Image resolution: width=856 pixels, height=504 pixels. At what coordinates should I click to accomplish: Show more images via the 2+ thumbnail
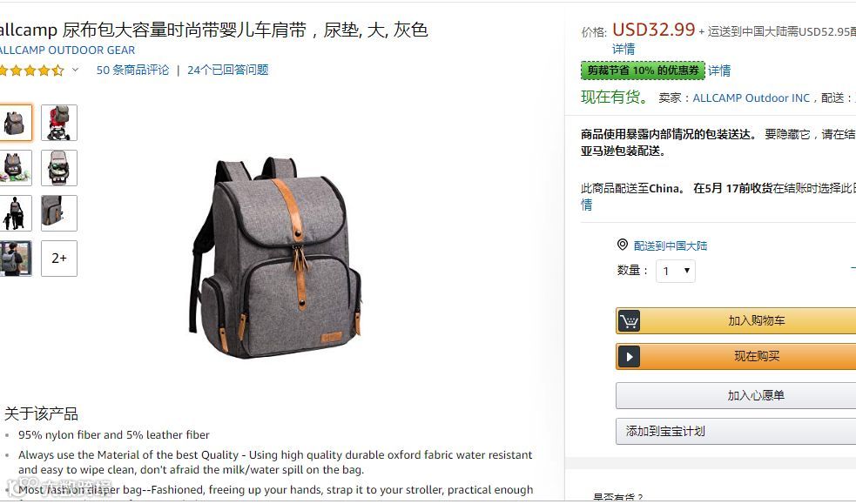59,259
